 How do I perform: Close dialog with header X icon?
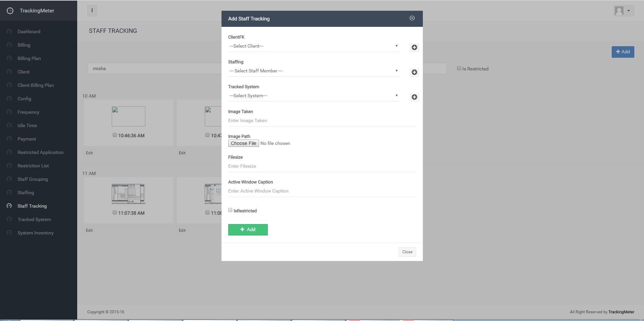click(412, 18)
